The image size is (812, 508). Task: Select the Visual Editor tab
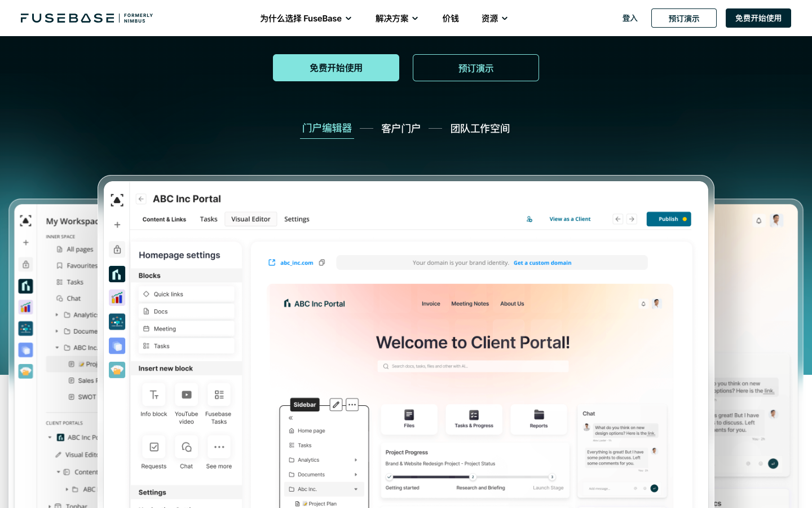click(x=251, y=219)
